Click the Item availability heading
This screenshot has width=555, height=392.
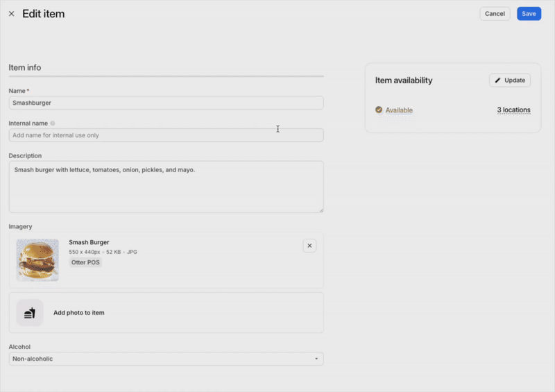coord(404,80)
